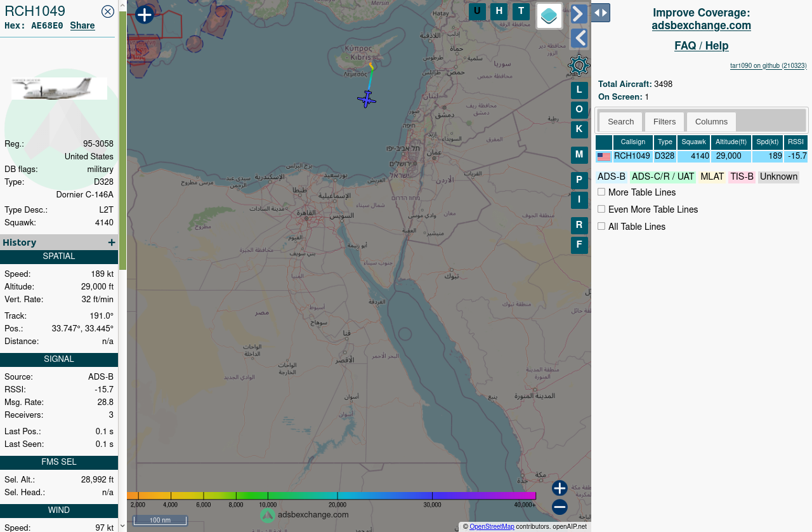Click the altitude color scale bar
812x532 pixels.
(331, 496)
